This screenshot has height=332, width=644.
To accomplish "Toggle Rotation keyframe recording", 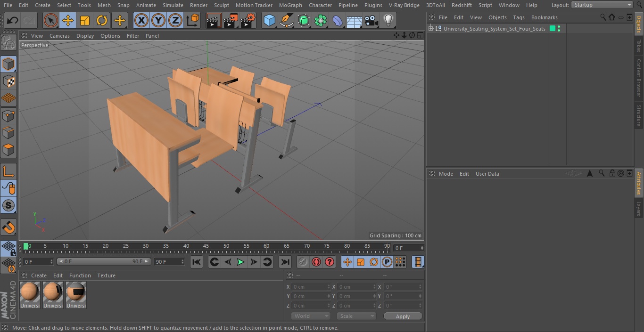I will (374, 262).
